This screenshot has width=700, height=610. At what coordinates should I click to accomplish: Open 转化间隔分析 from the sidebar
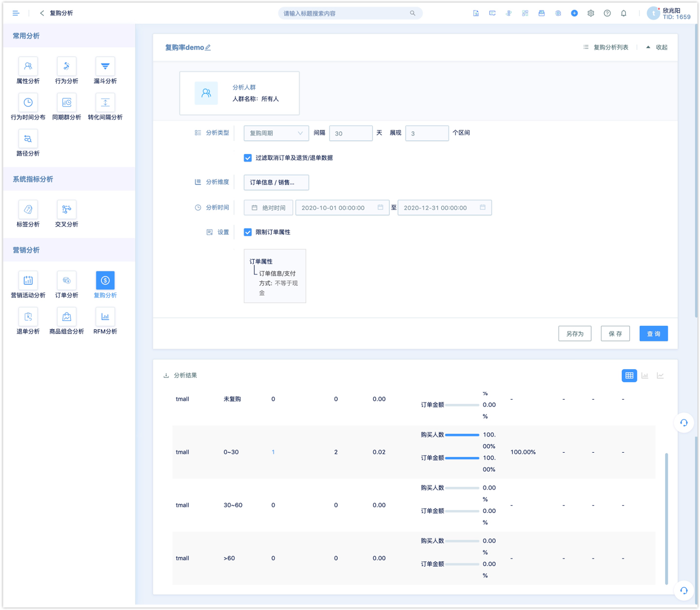point(105,107)
